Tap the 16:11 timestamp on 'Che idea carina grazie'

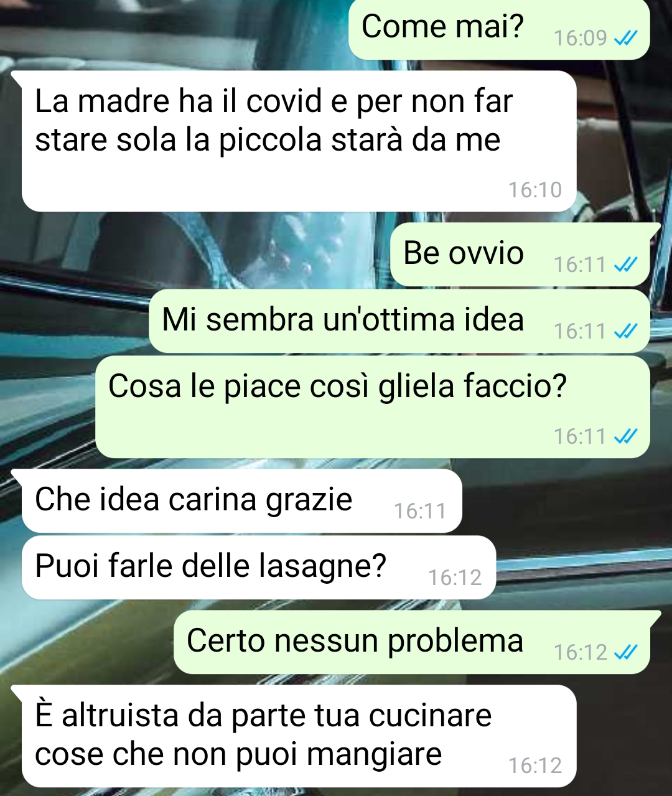[x=420, y=512]
